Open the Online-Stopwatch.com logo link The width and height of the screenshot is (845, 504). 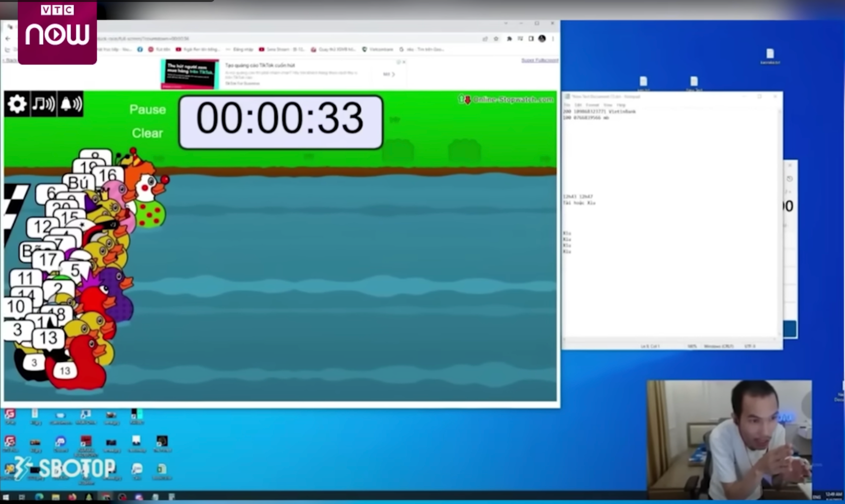click(506, 99)
